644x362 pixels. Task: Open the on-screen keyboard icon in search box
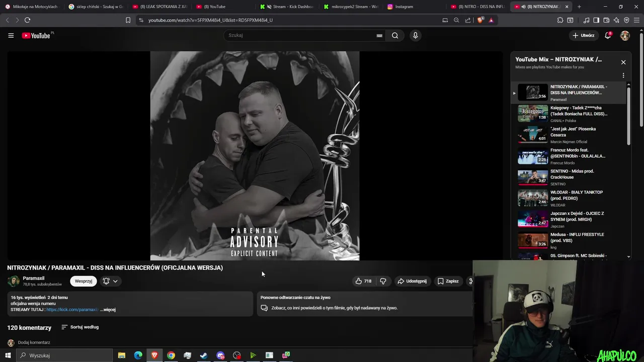click(379, 36)
